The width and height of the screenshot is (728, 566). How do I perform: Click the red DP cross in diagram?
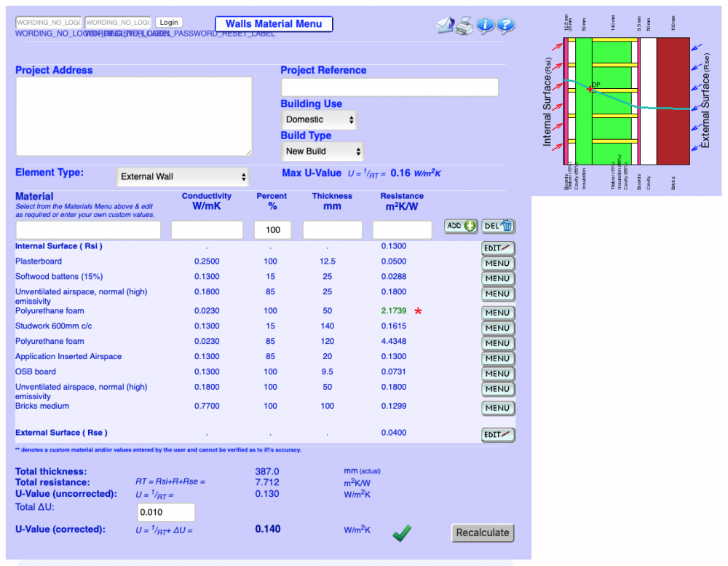click(589, 89)
